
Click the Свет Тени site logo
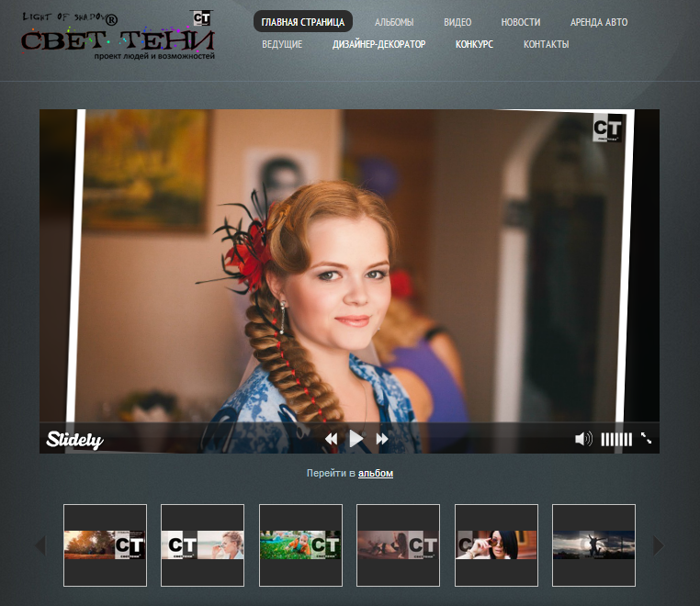(x=119, y=36)
